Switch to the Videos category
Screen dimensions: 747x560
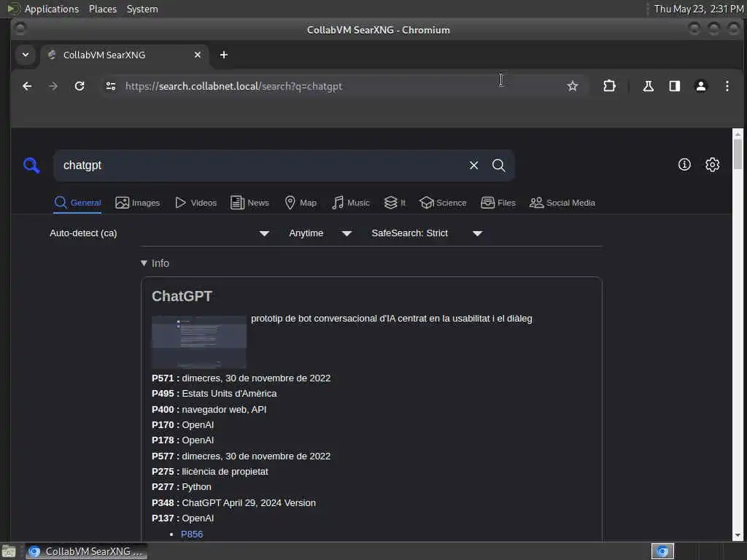point(196,203)
